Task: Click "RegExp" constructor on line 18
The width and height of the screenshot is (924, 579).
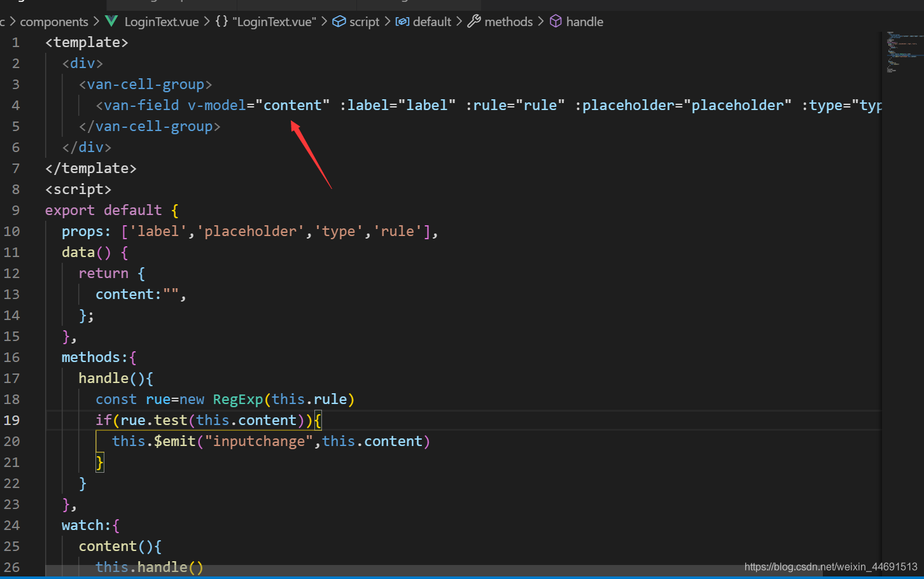Action: tap(237, 399)
